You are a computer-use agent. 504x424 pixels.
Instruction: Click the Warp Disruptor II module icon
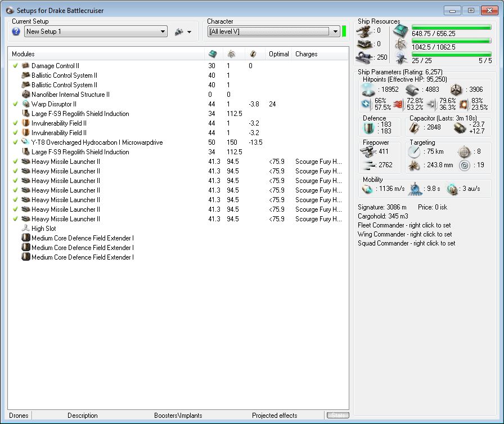tap(25, 104)
